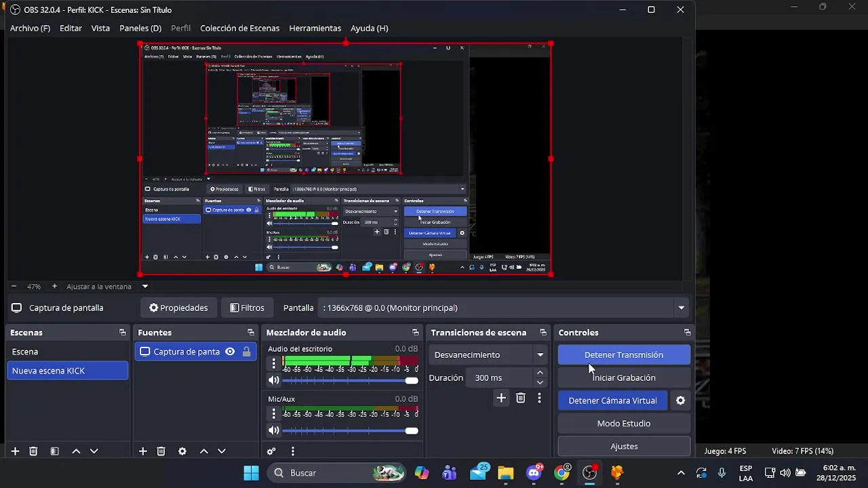
Task: Open File Explorer from the taskbar
Action: pyautogui.click(x=506, y=472)
